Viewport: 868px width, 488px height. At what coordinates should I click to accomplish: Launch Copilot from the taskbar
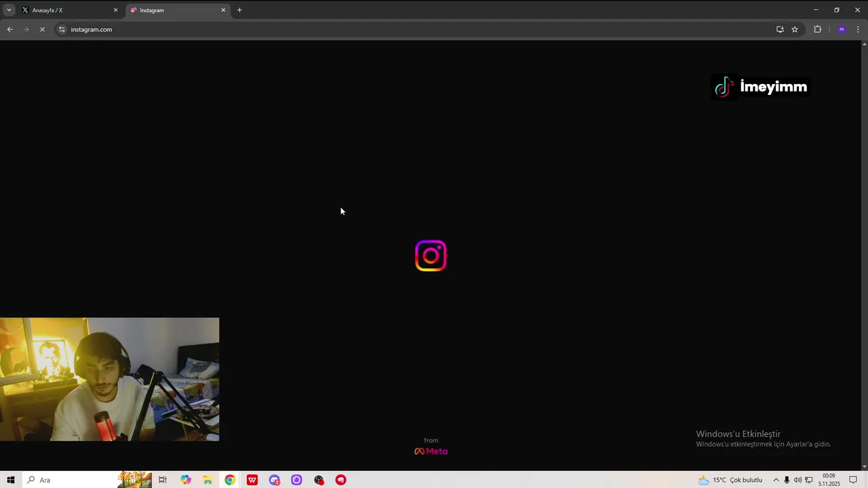click(x=185, y=480)
